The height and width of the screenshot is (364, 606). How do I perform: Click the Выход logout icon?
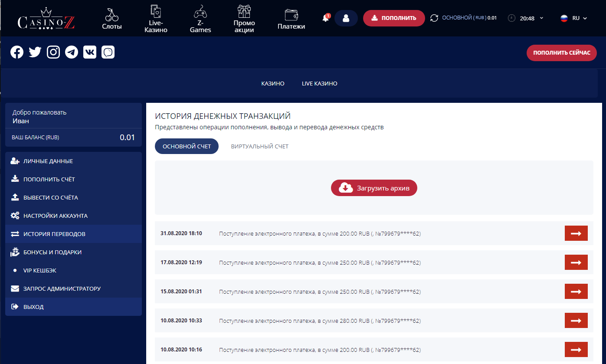[x=15, y=307]
